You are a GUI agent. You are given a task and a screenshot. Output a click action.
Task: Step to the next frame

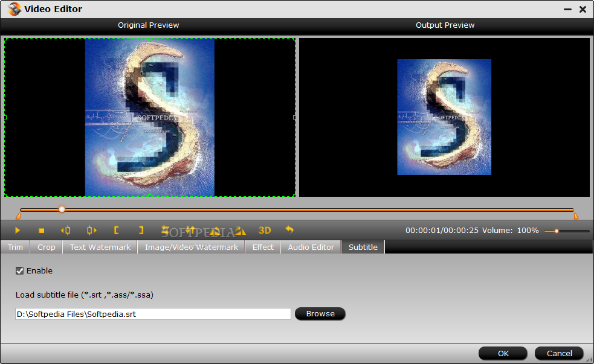91,230
